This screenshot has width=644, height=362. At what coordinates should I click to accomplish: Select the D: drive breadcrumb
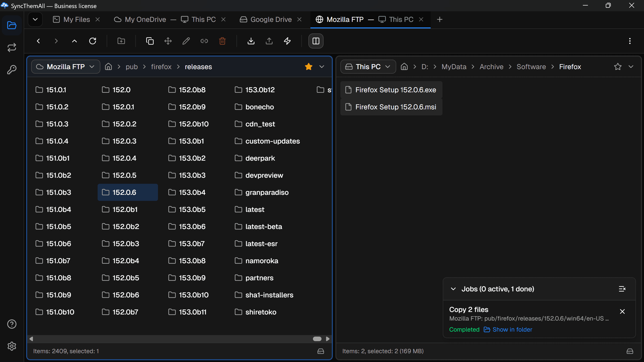click(x=425, y=67)
